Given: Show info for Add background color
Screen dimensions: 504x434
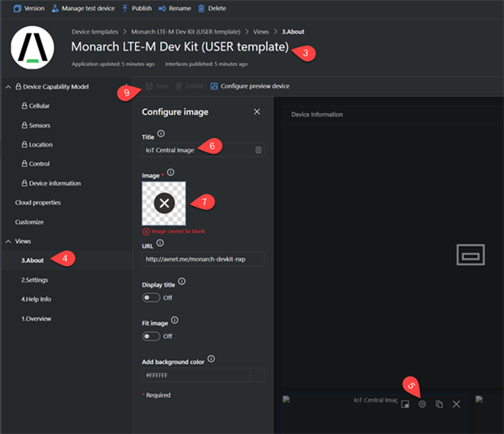Looking at the screenshot, I should coord(211,358).
